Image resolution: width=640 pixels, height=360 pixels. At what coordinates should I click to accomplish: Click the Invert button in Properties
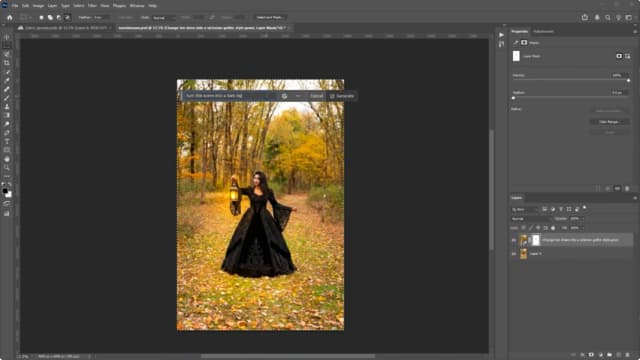[x=609, y=132]
